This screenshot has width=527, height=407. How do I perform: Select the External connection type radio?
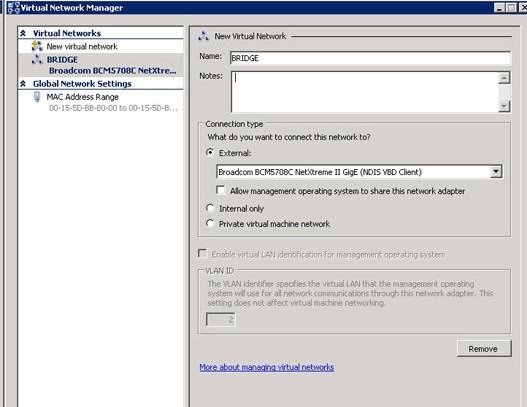[210, 153]
